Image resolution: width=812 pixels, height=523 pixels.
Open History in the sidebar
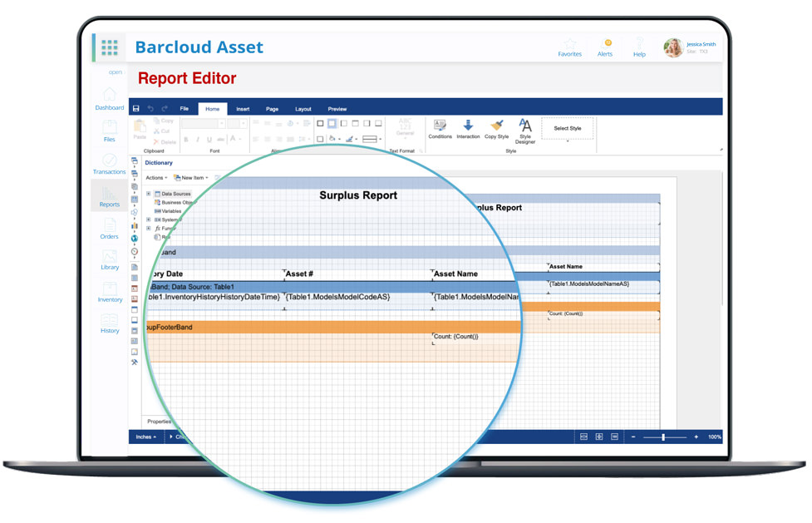tap(110, 323)
